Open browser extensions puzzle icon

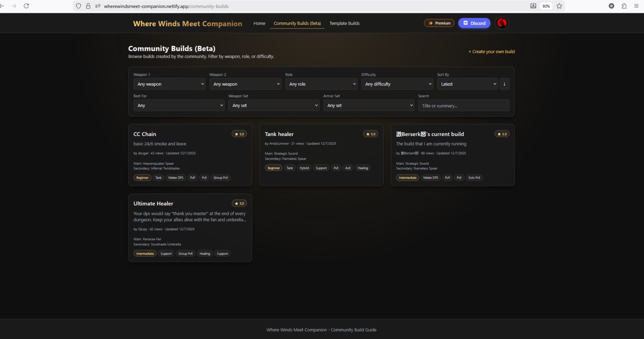pos(624,6)
